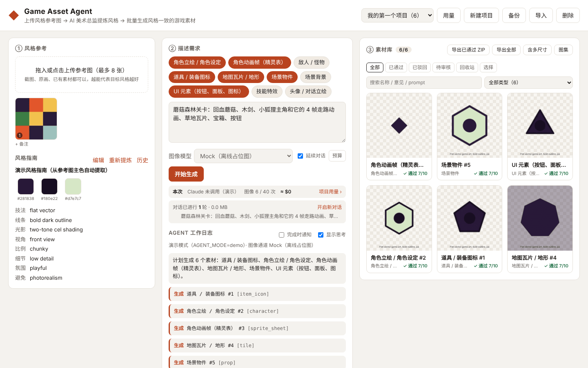Click the 预算 button
The image size is (588, 368).
click(x=337, y=156)
